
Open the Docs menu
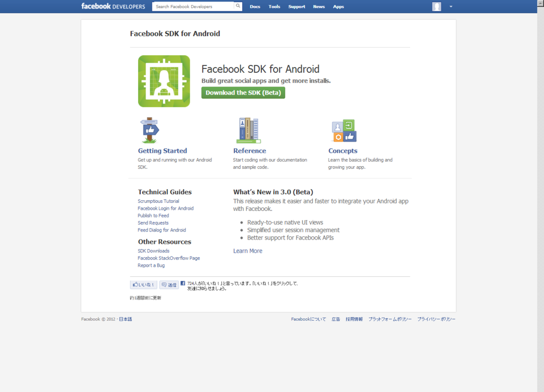255,6
